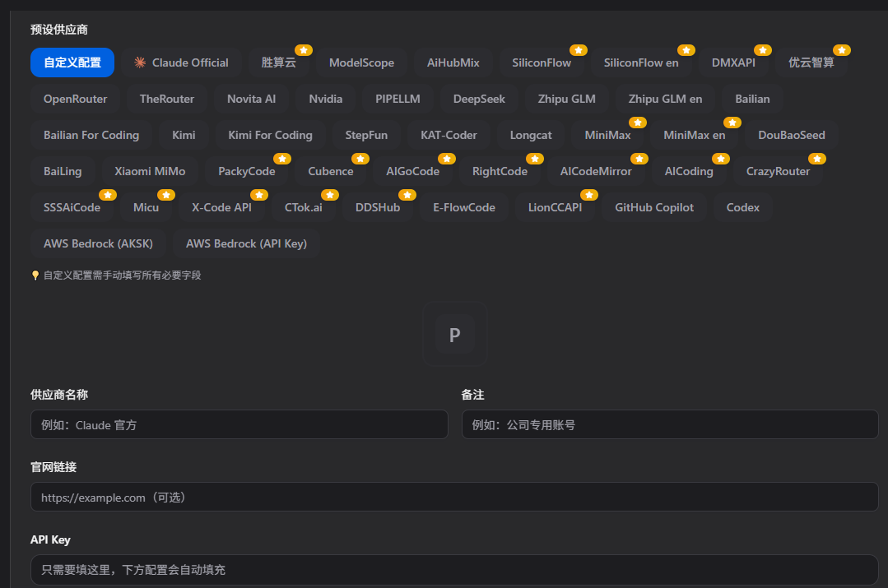Choose the PackyCode preset
The image size is (888, 588).
pyautogui.click(x=247, y=171)
